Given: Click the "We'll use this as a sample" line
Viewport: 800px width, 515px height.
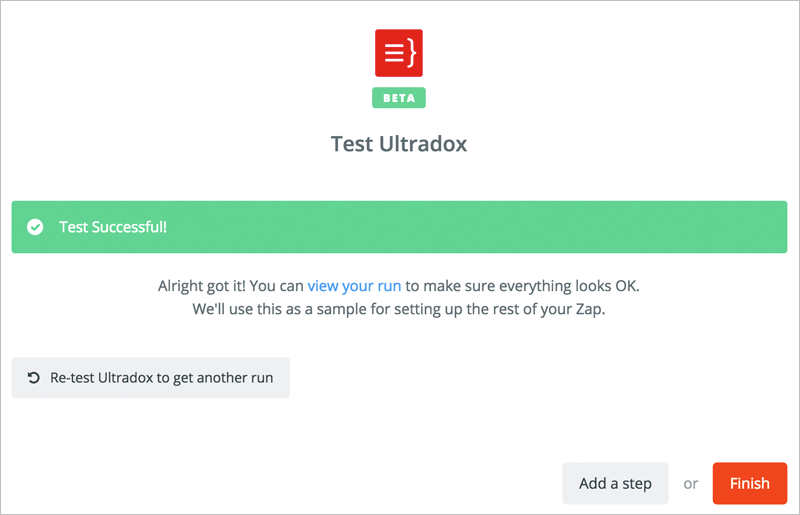Looking at the screenshot, I should click(x=399, y=309).
